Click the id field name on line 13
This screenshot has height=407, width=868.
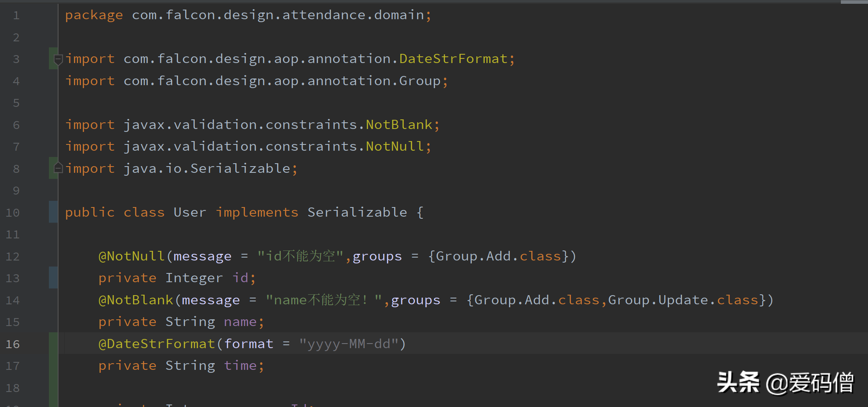click(240, 278)
